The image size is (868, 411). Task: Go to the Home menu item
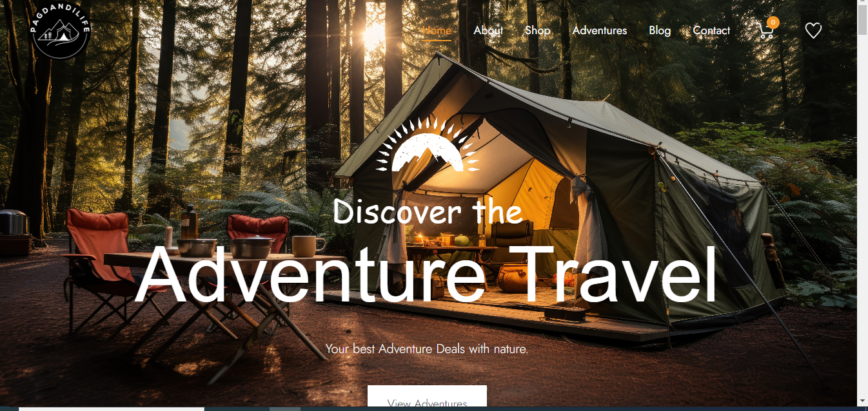coord(437,30)
